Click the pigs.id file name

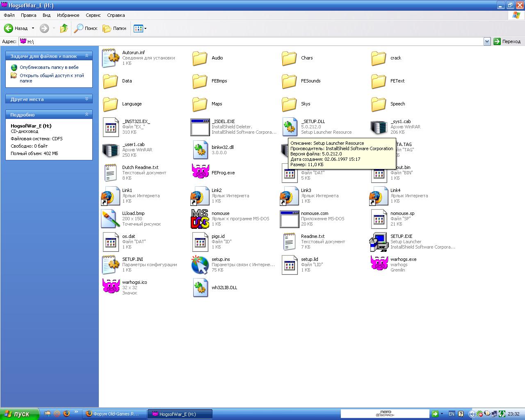[218, 236]
